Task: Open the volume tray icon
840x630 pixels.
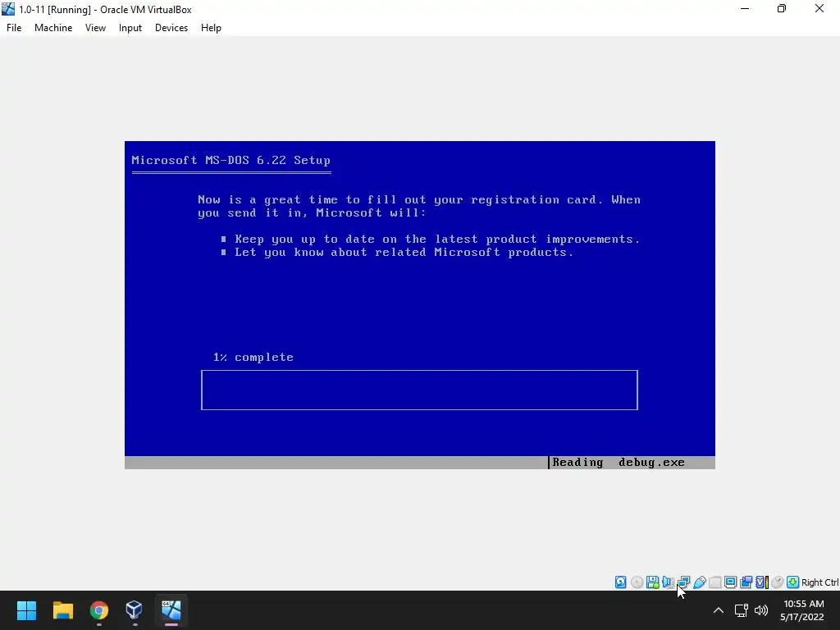Action: (760, 610)
